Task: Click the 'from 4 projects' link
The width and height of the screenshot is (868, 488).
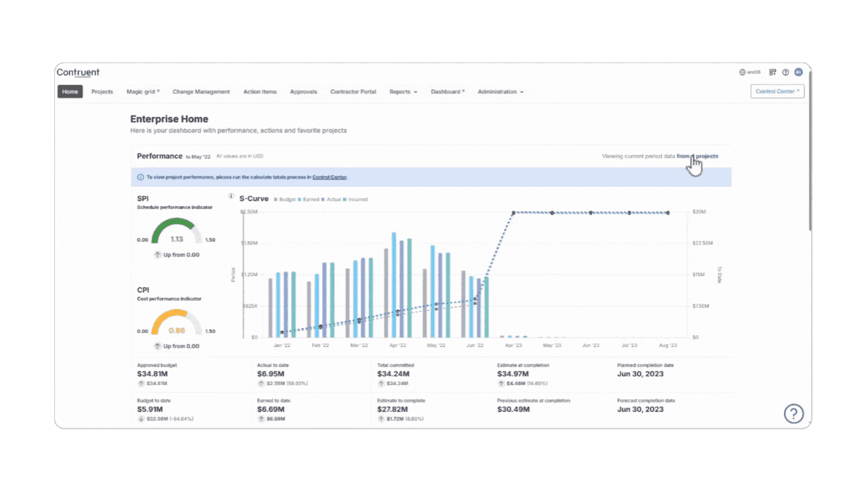Action: pyautogui.click(x=698, y=156)
